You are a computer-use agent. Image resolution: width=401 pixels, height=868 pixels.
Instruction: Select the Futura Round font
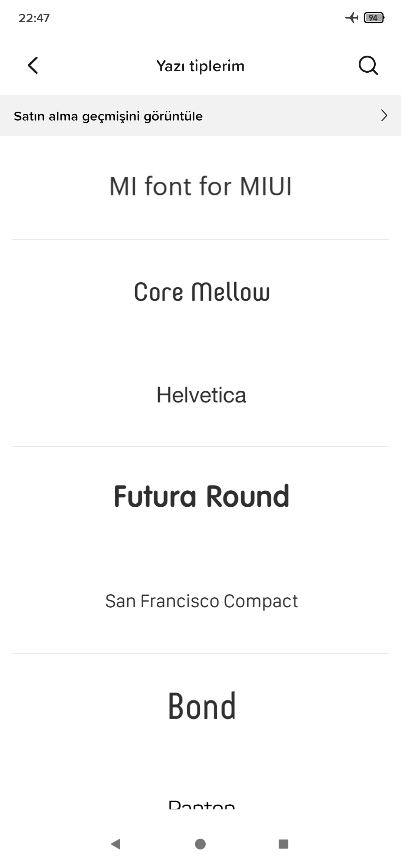tap(200, 498)
